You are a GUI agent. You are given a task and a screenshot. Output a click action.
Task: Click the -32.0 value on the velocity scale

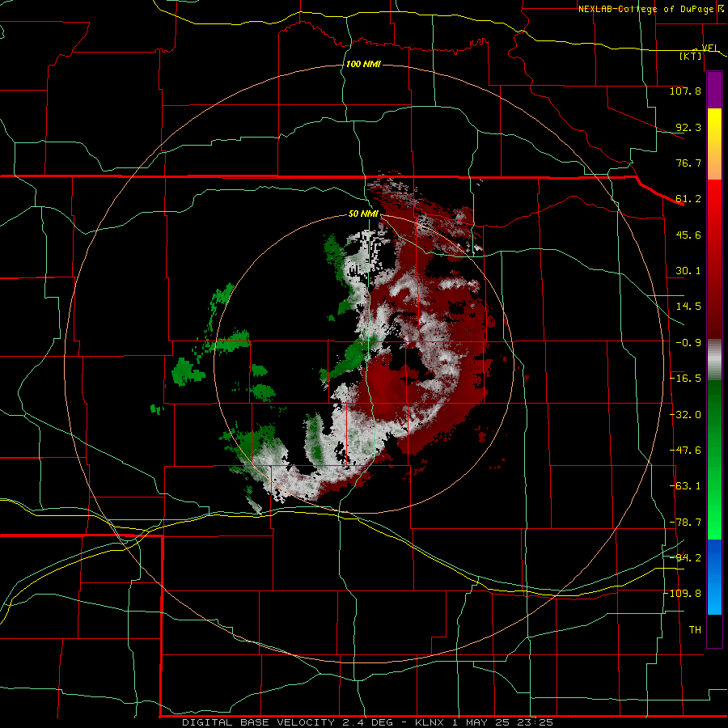(685, 415)
